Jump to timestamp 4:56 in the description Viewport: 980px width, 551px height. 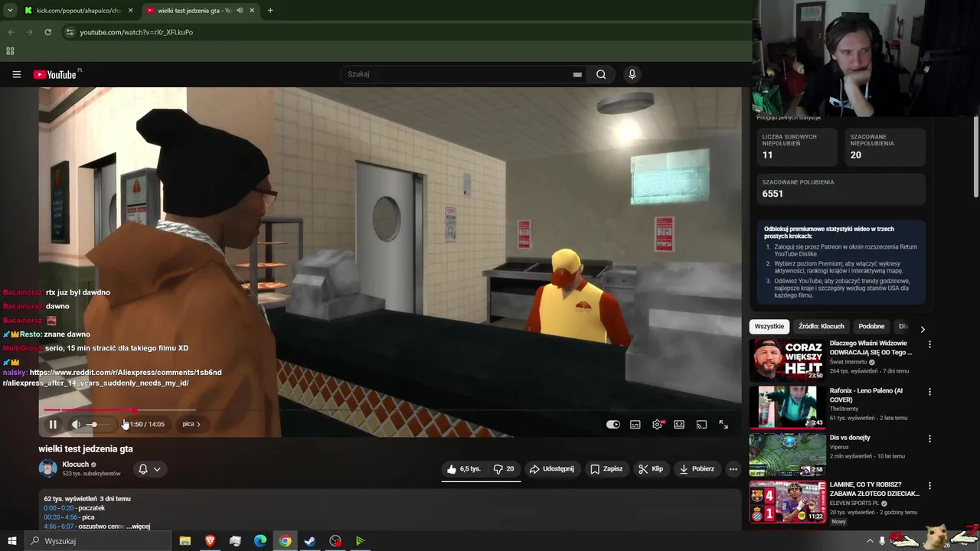click(x=50, y=527)
